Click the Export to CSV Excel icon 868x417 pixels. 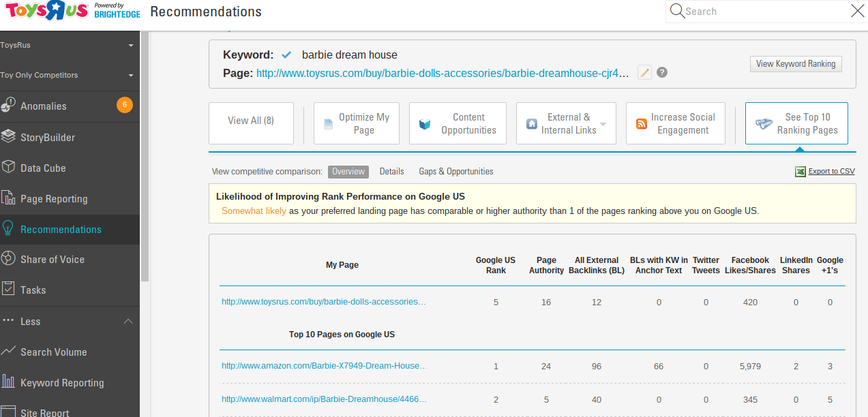[800, 171]
